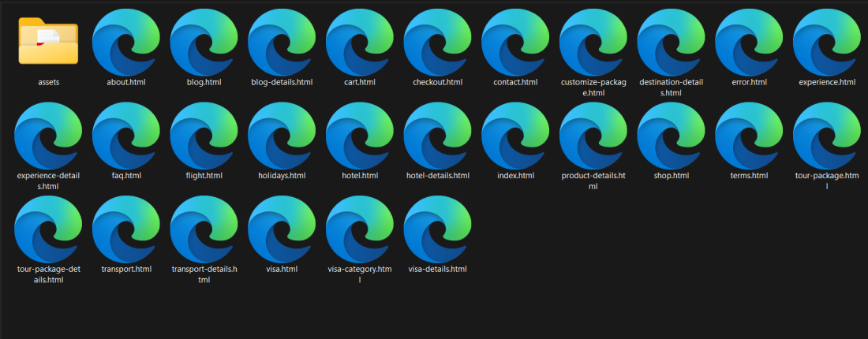Click the cart.html Edge icon

(x=360, y=42)
